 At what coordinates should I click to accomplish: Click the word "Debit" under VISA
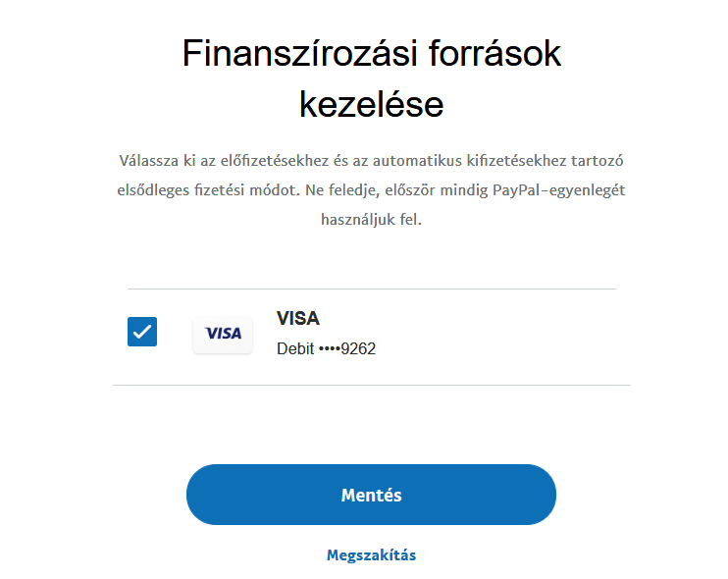pos(295,348)
